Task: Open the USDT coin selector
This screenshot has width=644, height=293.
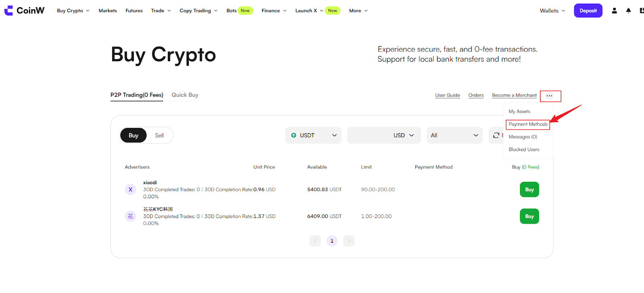Action: click(313, 135)
